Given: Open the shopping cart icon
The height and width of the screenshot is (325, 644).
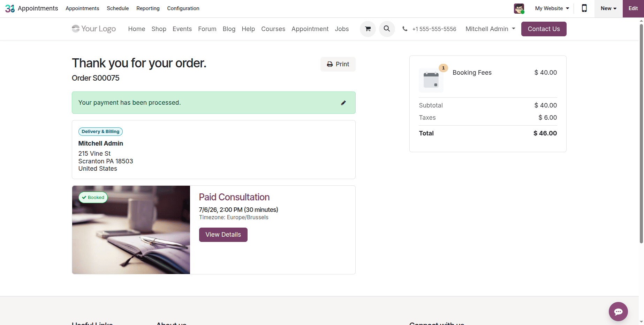Looking at the screenshot, I should (x=368, y=29).
